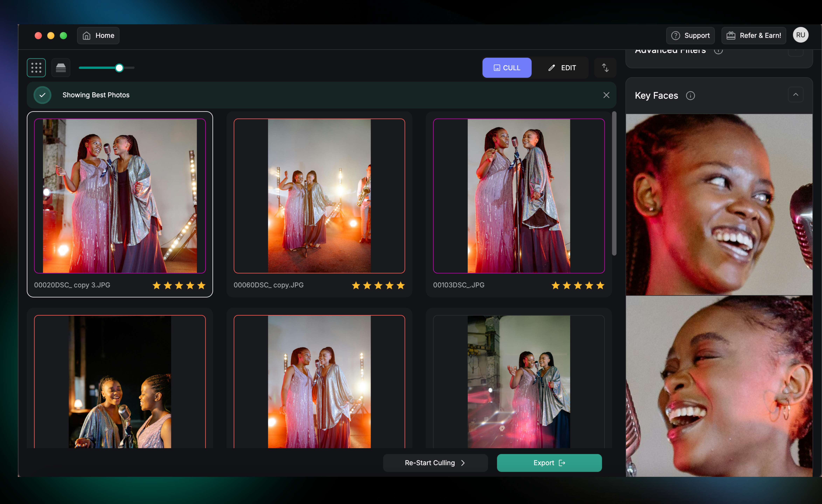The height and width of the screenshot is (504, 822).
Task: Select the top smiling key face
Action: [x=719, y=204]
